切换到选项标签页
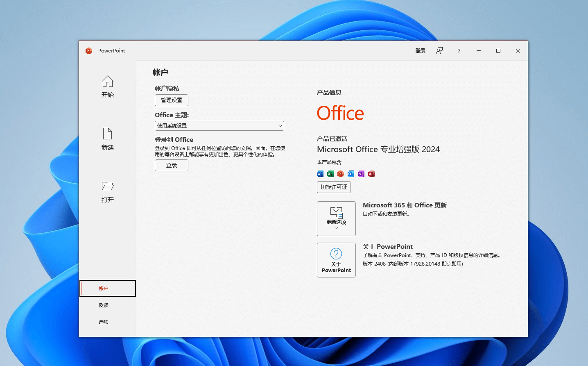 pos(103,322)
